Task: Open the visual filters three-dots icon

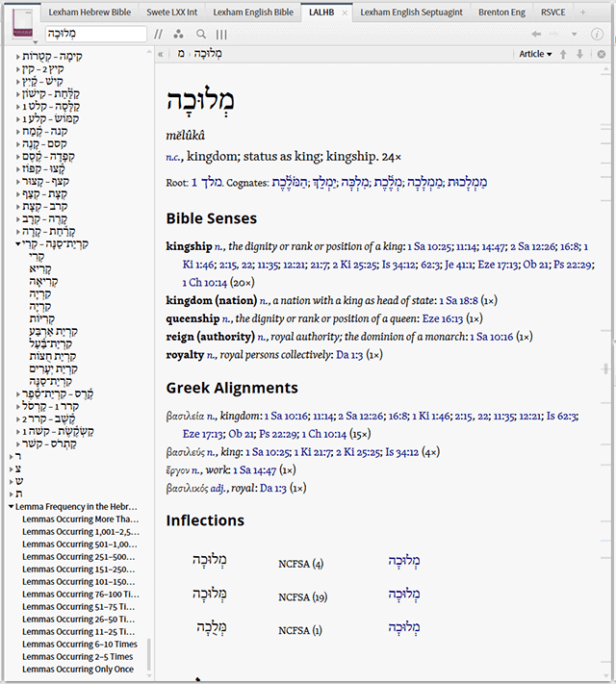Action: [x=179, y=35]
